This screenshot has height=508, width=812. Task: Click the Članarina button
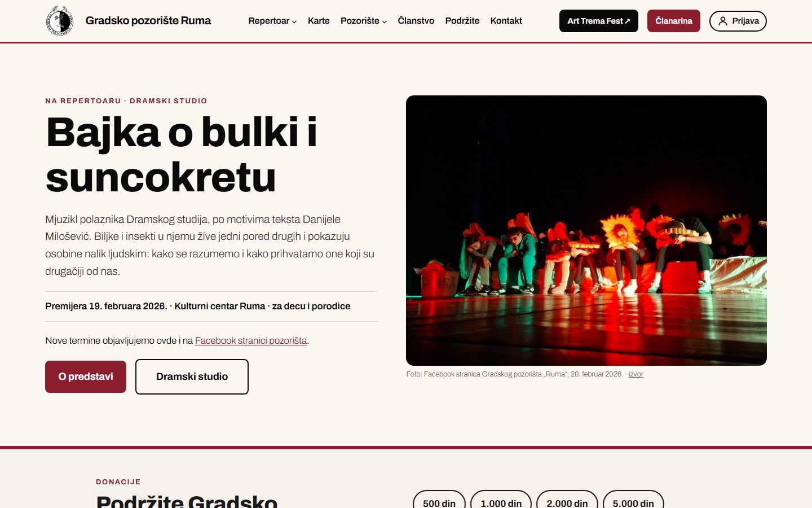(x=674, y=21)
